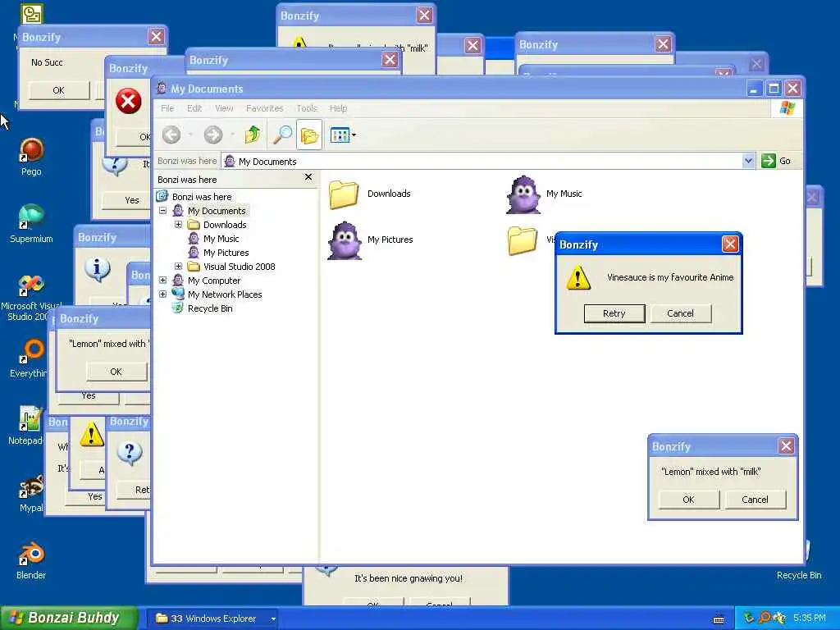The image size is (840, 630).
Task: Click OK in the 'No Succ' dialog
Action: (58, 90)
